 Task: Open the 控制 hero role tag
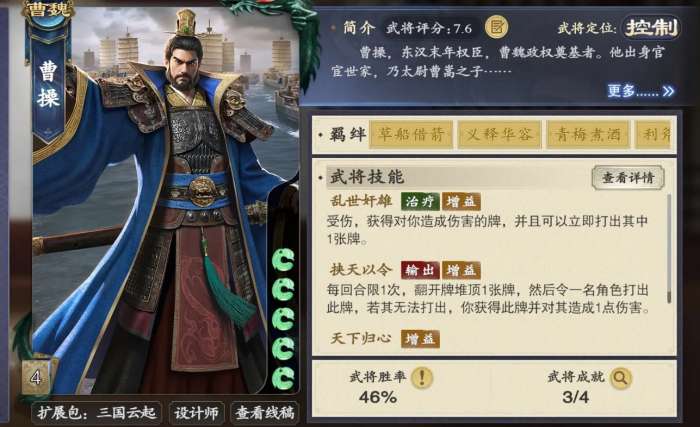point(652,28)
